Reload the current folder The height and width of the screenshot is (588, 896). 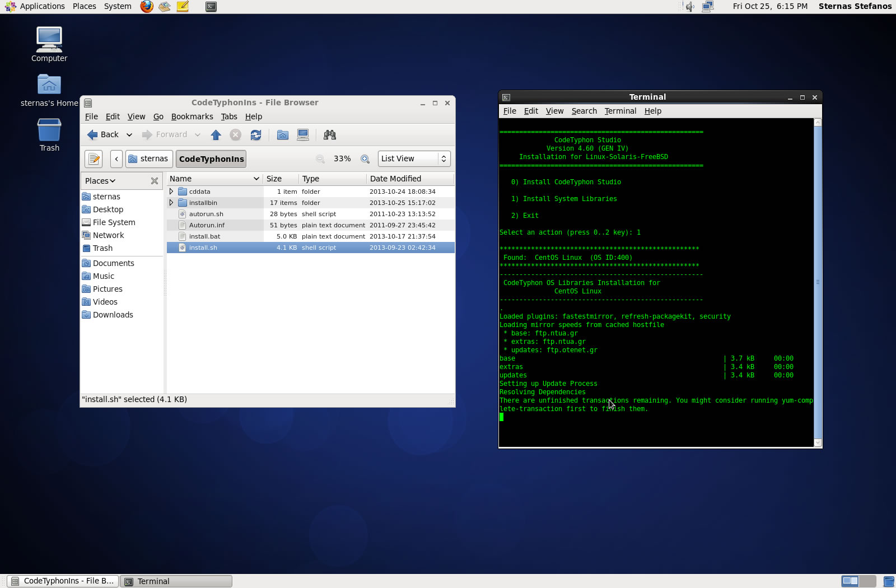click(x=256, y=135)
